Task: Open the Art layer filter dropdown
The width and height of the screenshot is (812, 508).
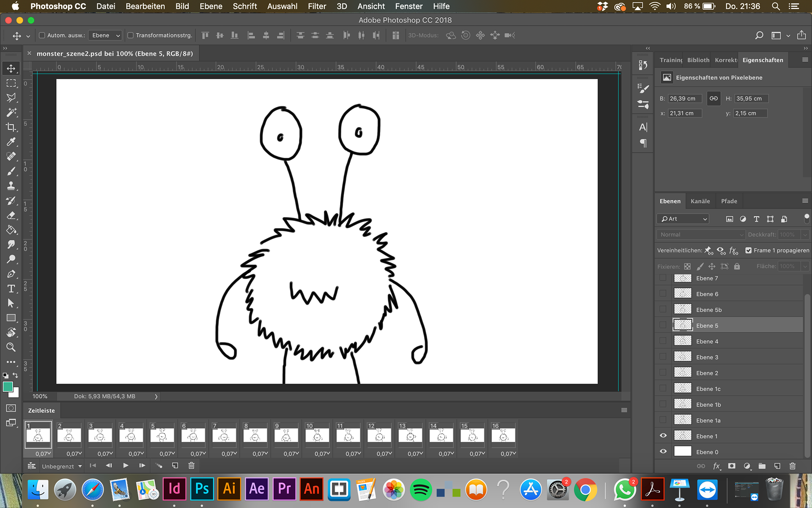Action: click(x=683, y=219)
